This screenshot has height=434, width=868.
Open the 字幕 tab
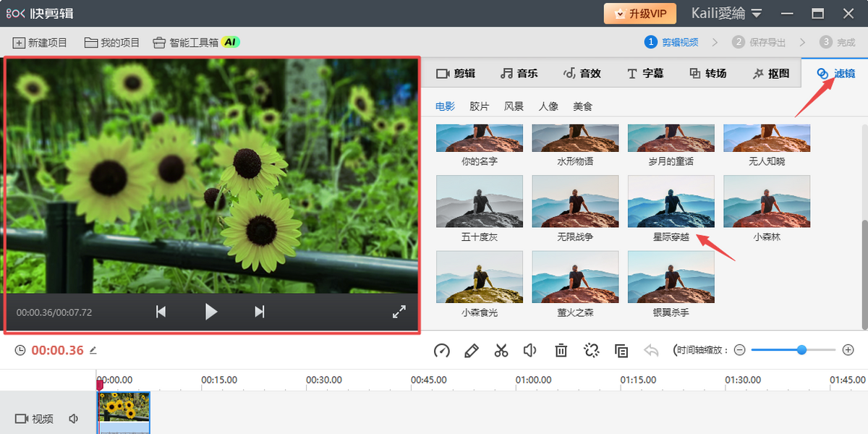coord(645,73)
